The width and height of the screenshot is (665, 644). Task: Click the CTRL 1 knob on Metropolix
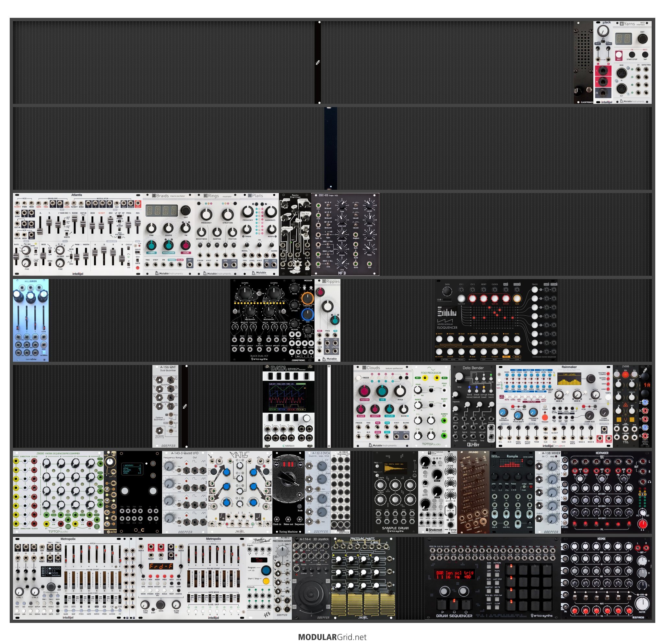[x=19, y=591]
